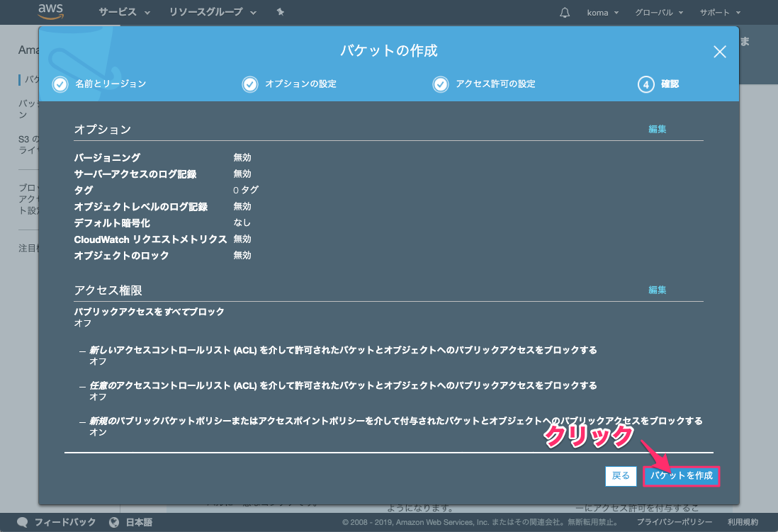Open the koma account dropdown

pos(603,13)
